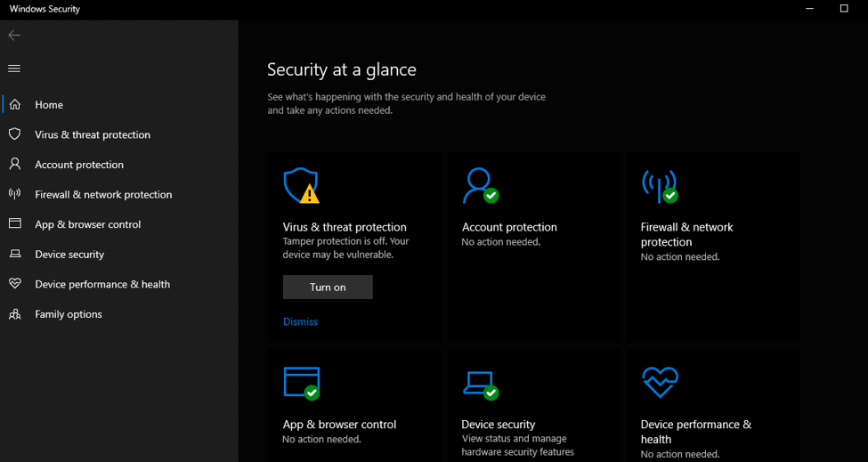Click the Dismiss link

(x=301, y=321)
